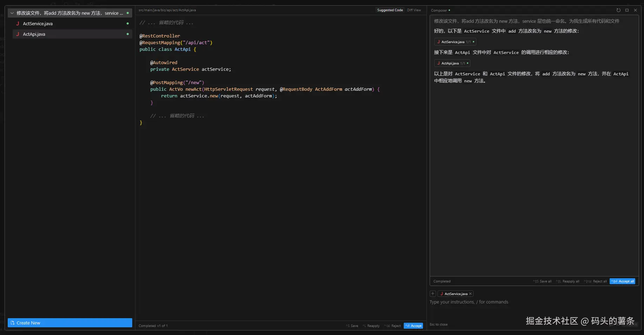Save the current file suggestion

pos(353,326)
